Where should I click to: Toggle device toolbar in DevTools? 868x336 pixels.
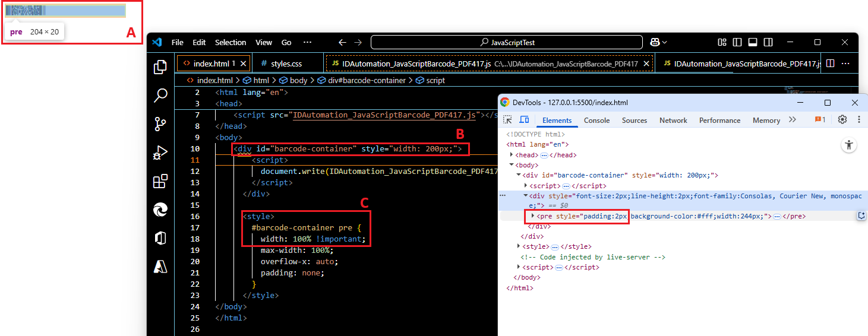(x=524, y=120)
